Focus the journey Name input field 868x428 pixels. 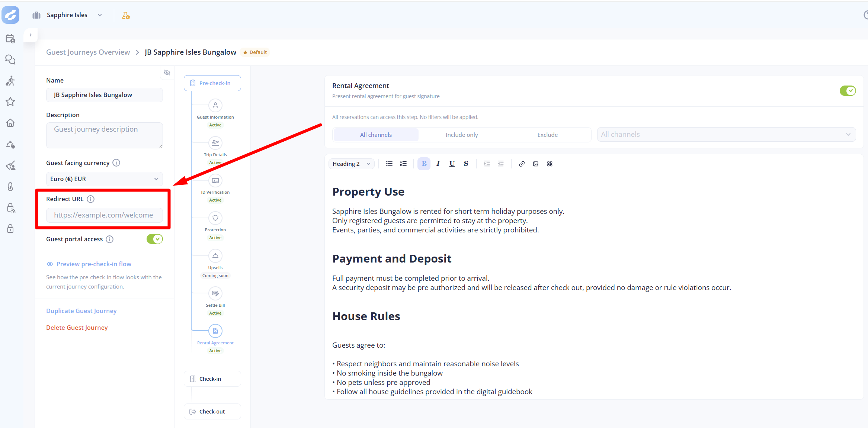105,95
